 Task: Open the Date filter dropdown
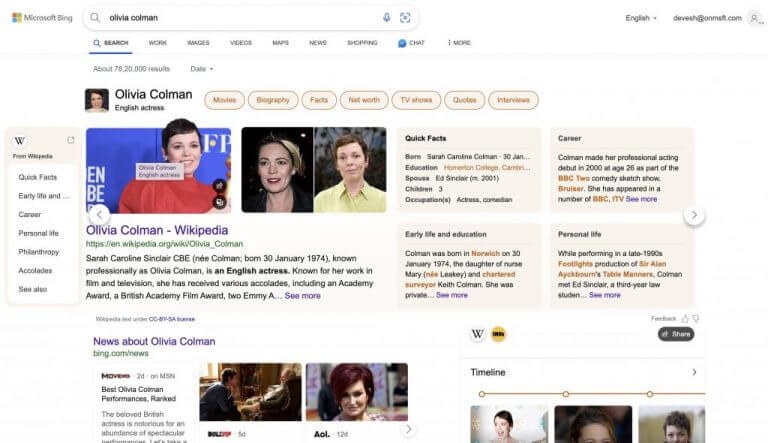tap(202, 69)
